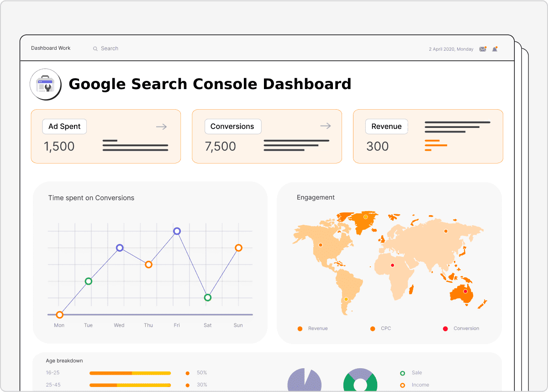The image size is (548, 392).
Task: Click the search magnifier icon
Action: point(95,48)
